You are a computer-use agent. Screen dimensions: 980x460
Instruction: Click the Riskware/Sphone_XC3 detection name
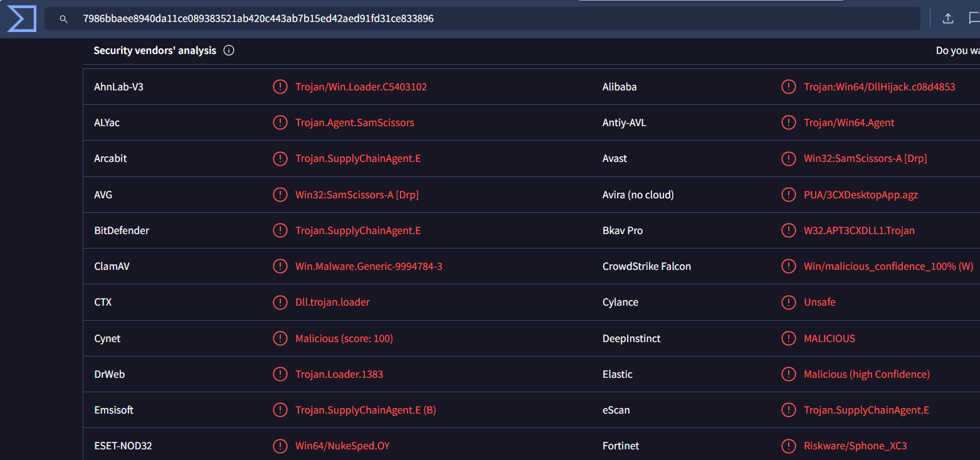pyautogui.click(x=855, y=446)
